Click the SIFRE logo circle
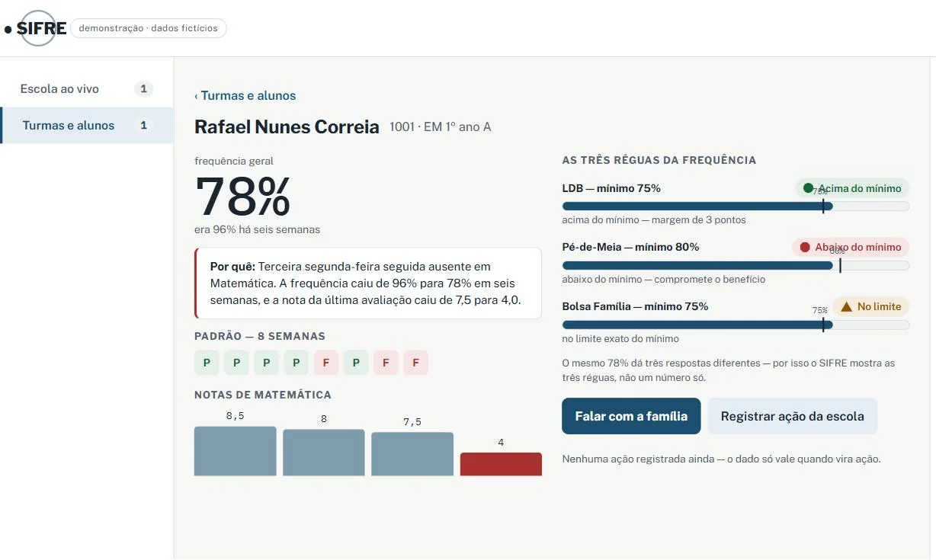 [x=37, y=28]
